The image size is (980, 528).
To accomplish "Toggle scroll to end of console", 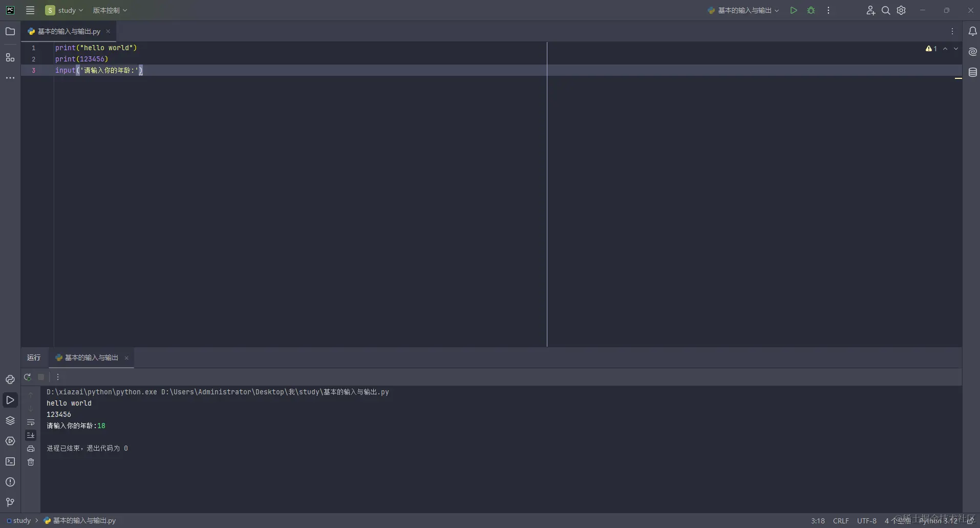I will [31, 435].
